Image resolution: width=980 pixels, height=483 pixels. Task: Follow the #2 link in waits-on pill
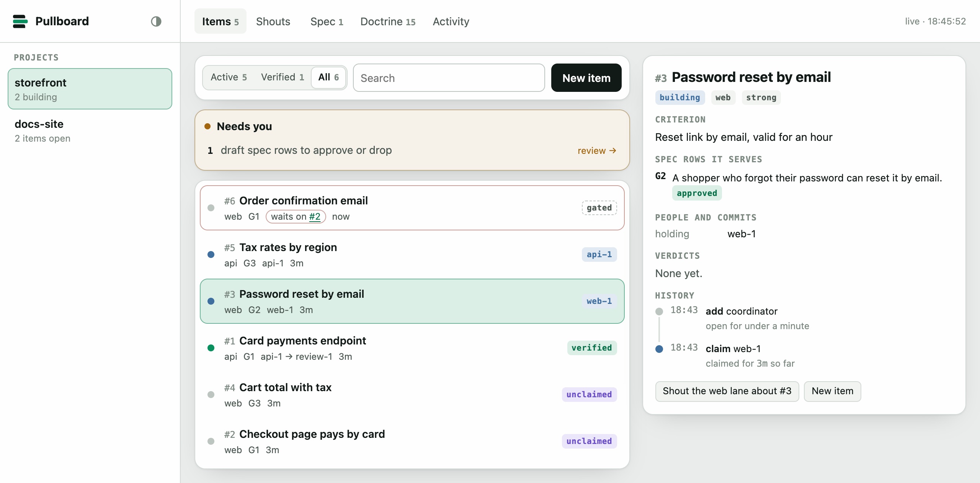point(315,217)
